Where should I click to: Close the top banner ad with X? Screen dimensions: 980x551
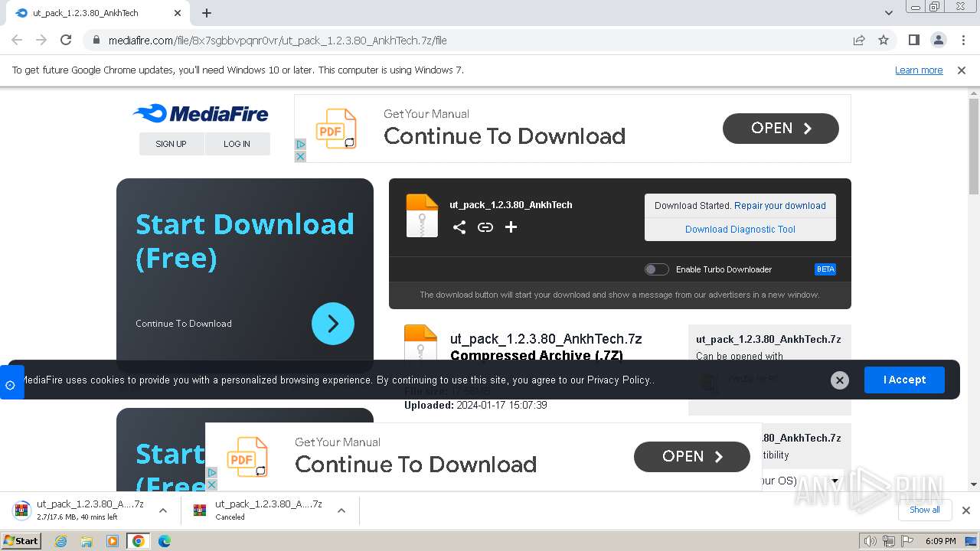pos(300,156)
